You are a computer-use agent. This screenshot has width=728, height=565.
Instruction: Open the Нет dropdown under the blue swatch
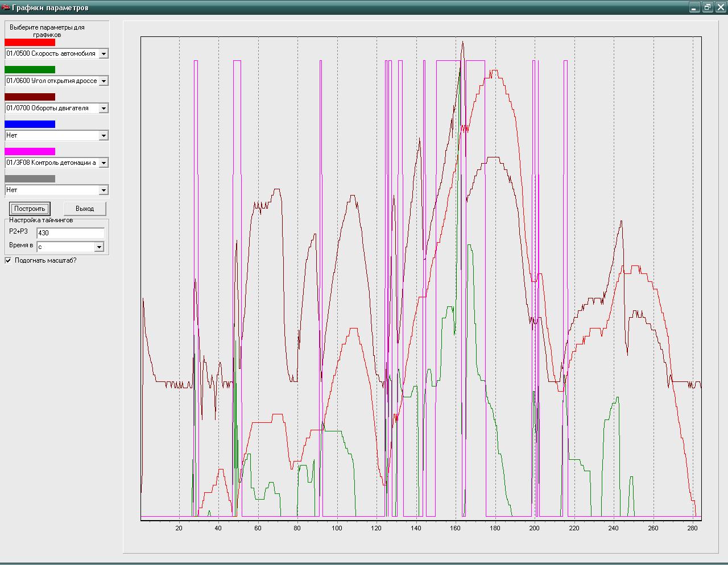(x=104, y=136)
